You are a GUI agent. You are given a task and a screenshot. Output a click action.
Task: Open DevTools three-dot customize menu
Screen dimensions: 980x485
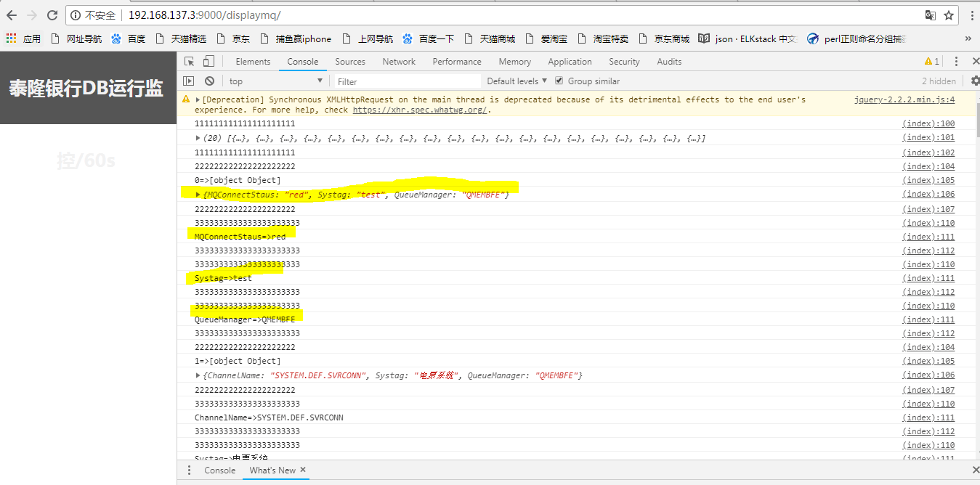(956, 62)
